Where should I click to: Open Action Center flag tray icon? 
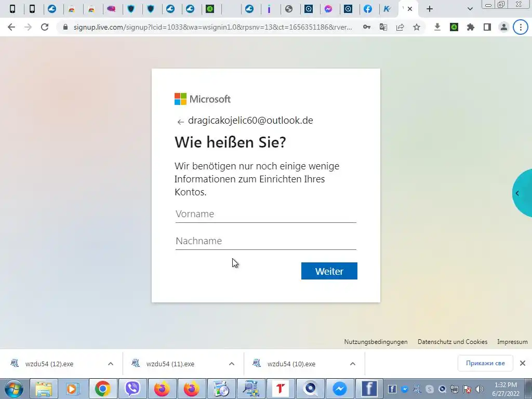[x=467, y=389]
